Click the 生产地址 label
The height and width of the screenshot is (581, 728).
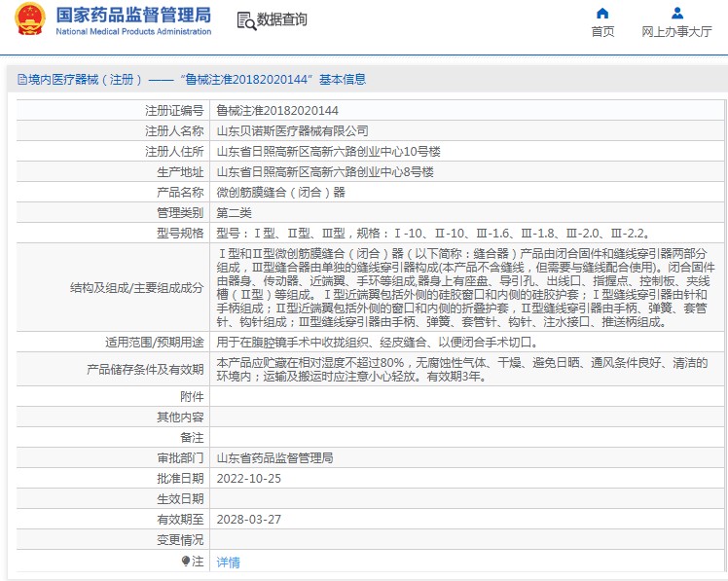[181, 172]
